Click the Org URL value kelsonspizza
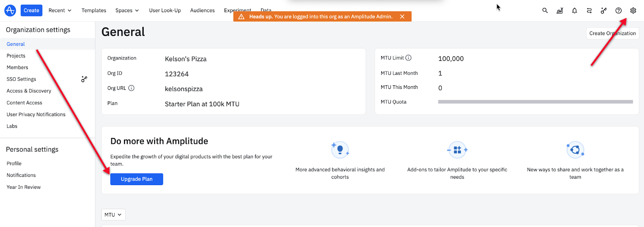The height and width of the screenshot is (227, 644). coord(184,89)
